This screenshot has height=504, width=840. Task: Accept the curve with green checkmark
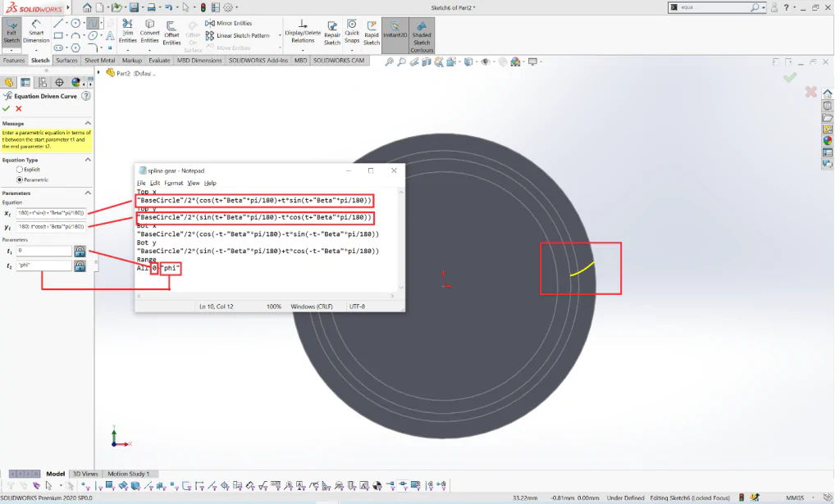tap(7, 109)
